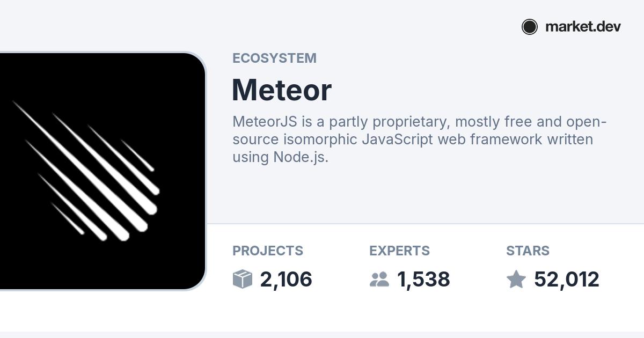This screenshot has width=644, height=338.
Task: Click the STARS label
Action: (528, 251)
